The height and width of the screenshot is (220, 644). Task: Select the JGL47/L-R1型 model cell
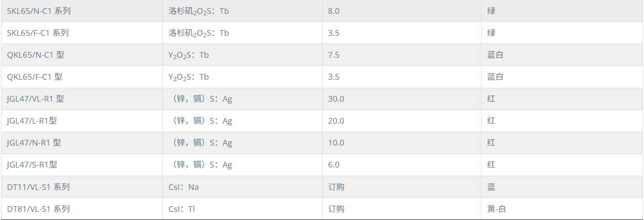[82, 121]
